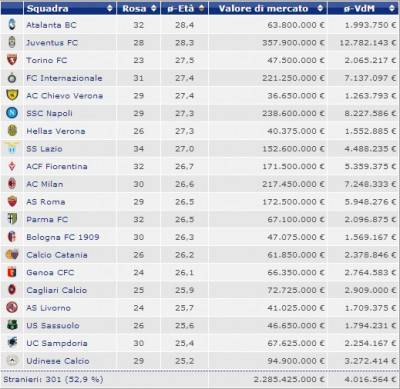Click the SS Lazio eagle crest
400x389 pixels.
click(x=12, y=148)
